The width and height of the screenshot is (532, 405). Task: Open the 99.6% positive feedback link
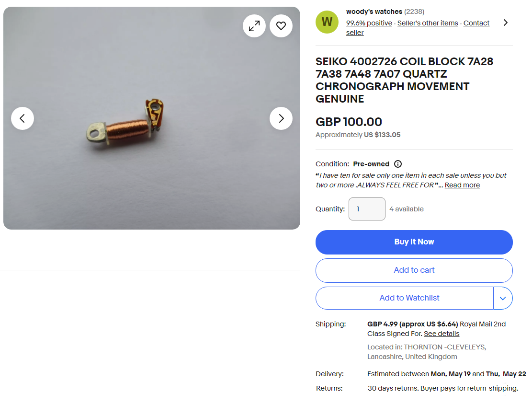369,23
